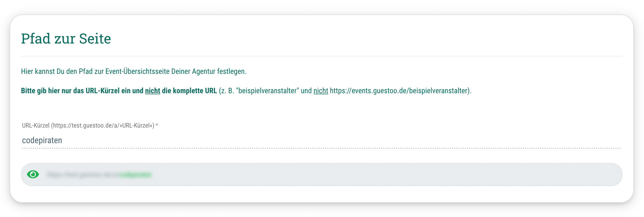Click the green eye preview icon
Viewport: 644px width, 217px height.
pos(33,175)
